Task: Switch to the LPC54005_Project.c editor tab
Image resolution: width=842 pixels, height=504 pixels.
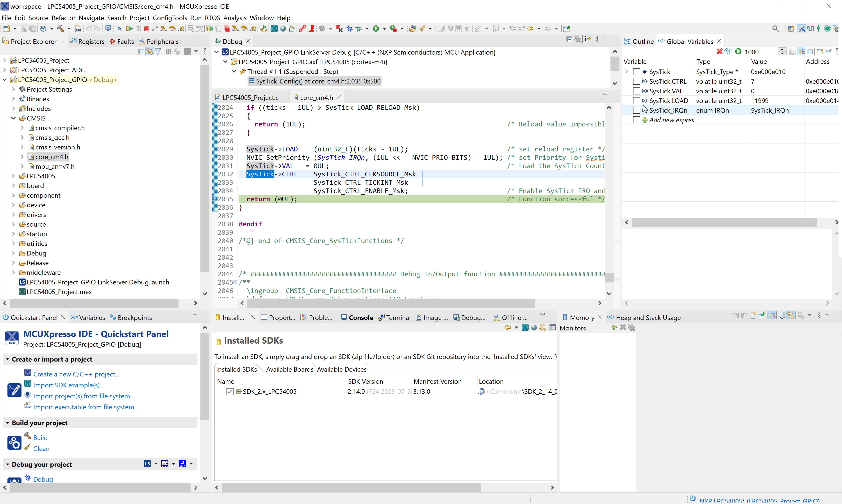Action: [250, 98]
